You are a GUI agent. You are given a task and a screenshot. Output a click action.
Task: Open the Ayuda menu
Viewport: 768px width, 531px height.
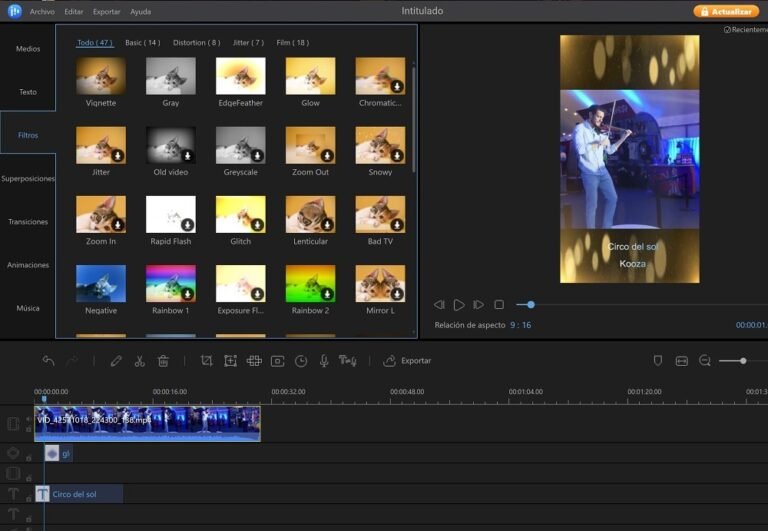tap(141, 11)
